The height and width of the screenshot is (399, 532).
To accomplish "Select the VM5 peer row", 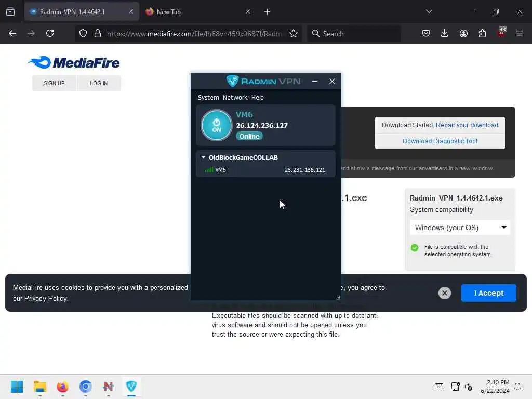I will tap(265, 170).
